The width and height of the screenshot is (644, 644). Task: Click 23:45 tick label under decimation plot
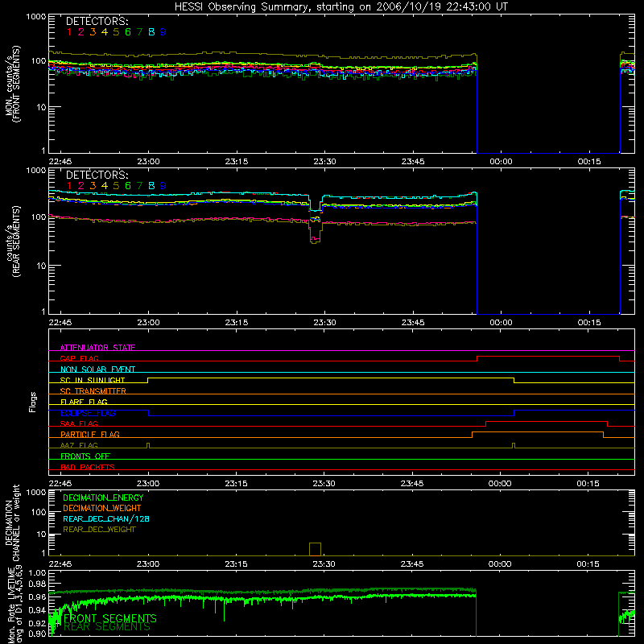[412, 564]
